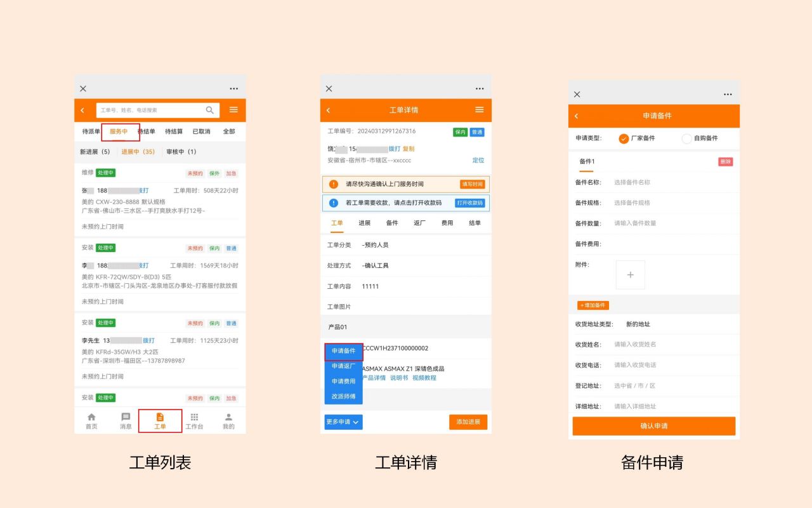Click the 请输入收货姓名 input field

tap(674, 344)
